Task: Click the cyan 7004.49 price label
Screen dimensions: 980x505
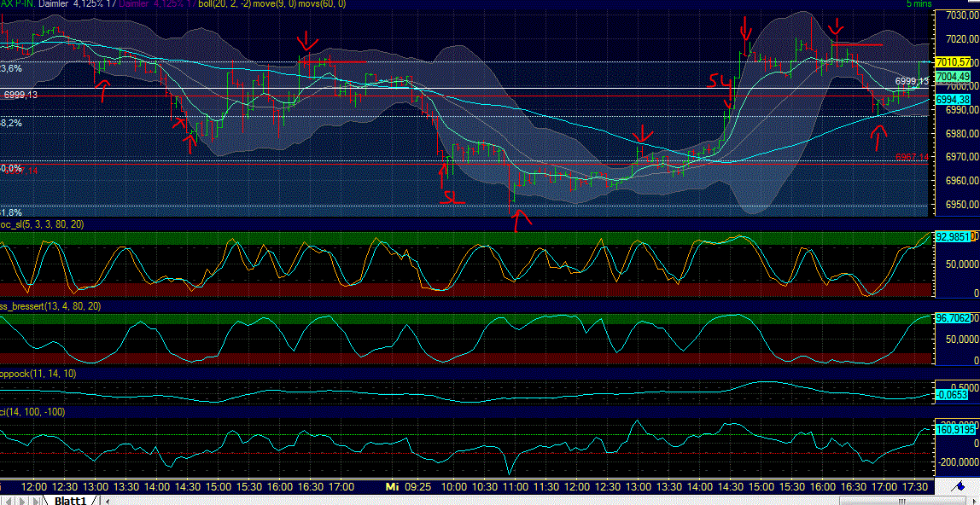Action: 951,77
